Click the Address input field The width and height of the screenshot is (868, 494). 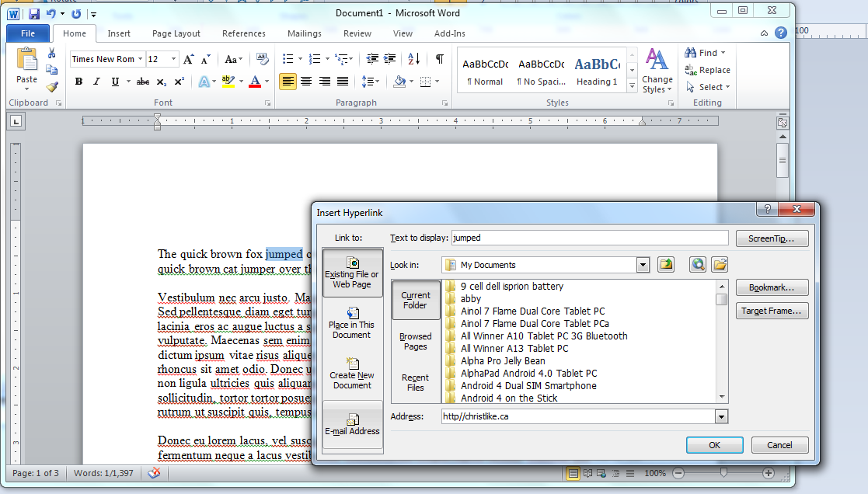[578, 416]
